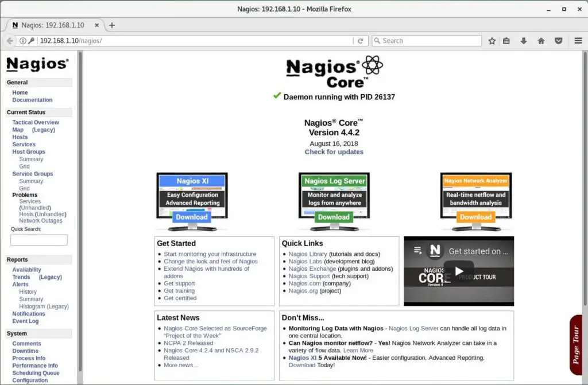Screen dimensions: 588x385
Task: Download Nagios XI from monitor banner
Action: click(x=192, y=217)
